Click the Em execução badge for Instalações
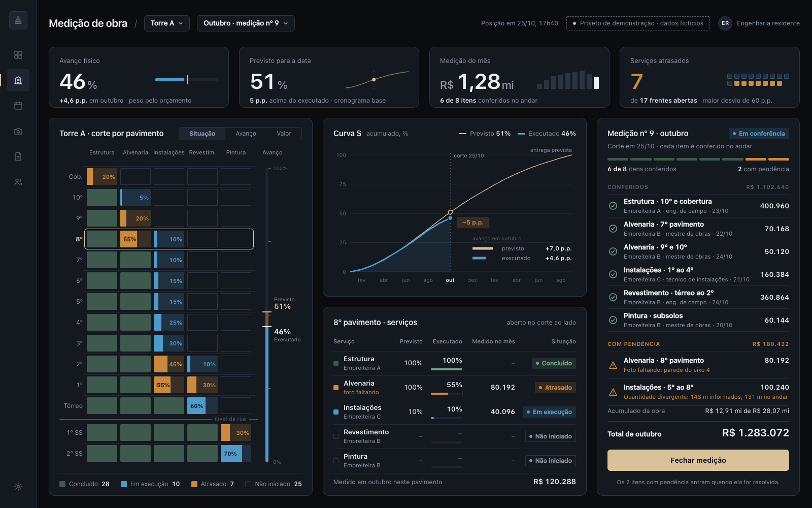This screenshot has width=812, height=508. click(x=549, y=412)
